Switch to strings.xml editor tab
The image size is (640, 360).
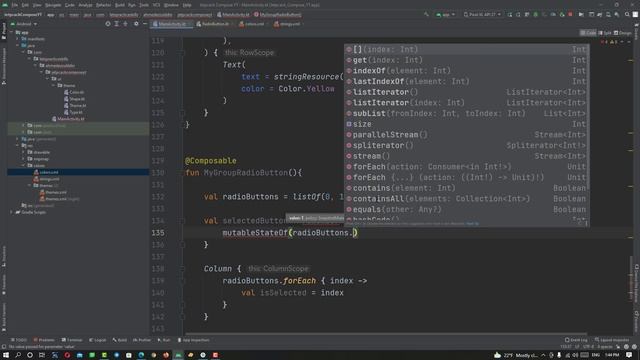point(287,24)
